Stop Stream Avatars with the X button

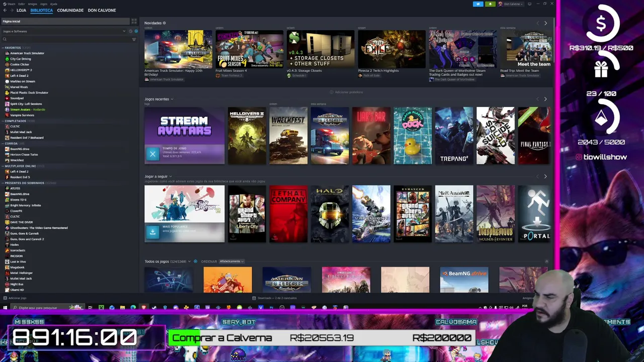pos(152,154)
